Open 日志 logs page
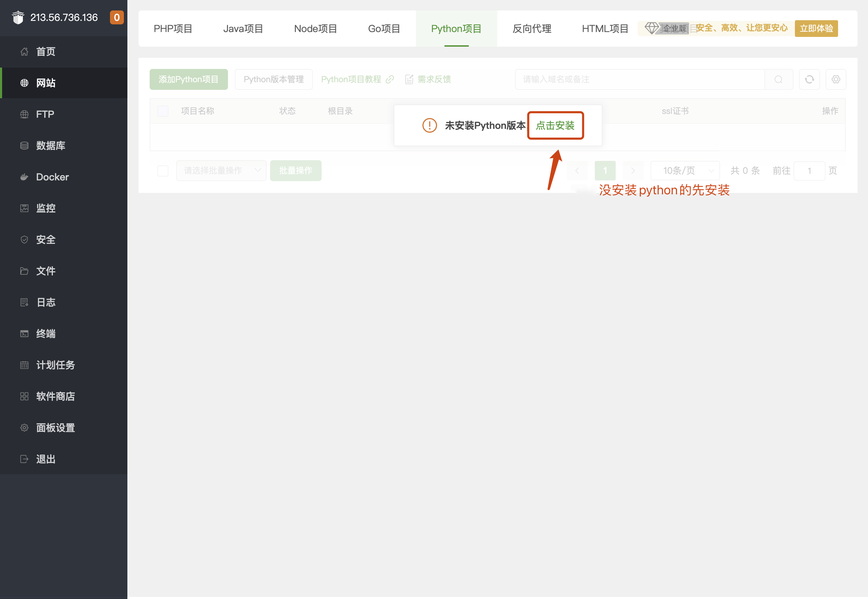Screen dimensions: 868x599 (64, 302)
